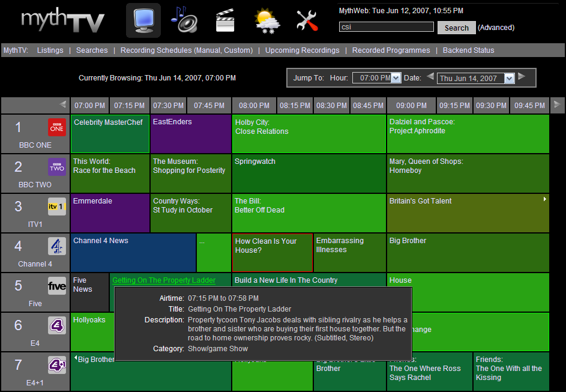Open Backend Status menu item
This screenshot has width=566, height=392.
pyautogui.click(x=469, y=50)
